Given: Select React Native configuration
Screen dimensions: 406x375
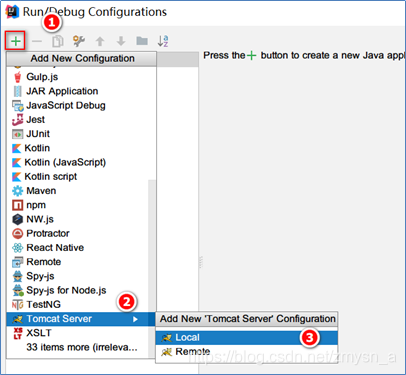Looking at the screenshot, I should [x=77, y=248].
